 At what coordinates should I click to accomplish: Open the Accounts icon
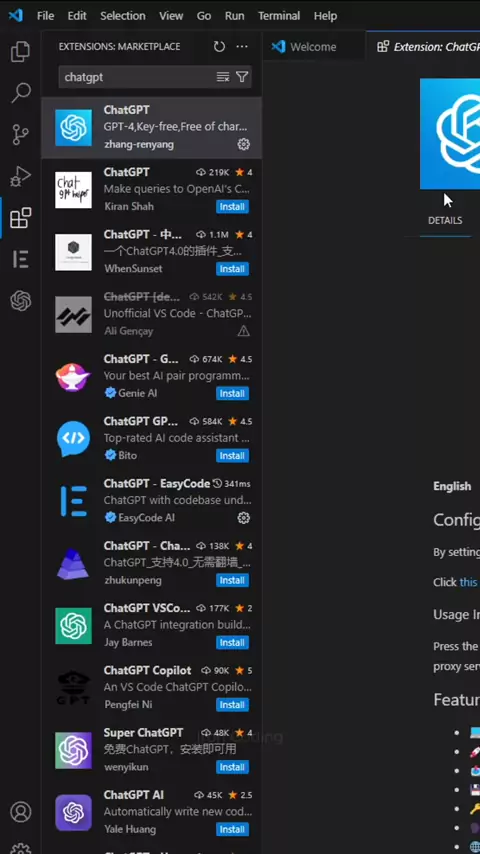pyautogui.click(x=21, y=812)
